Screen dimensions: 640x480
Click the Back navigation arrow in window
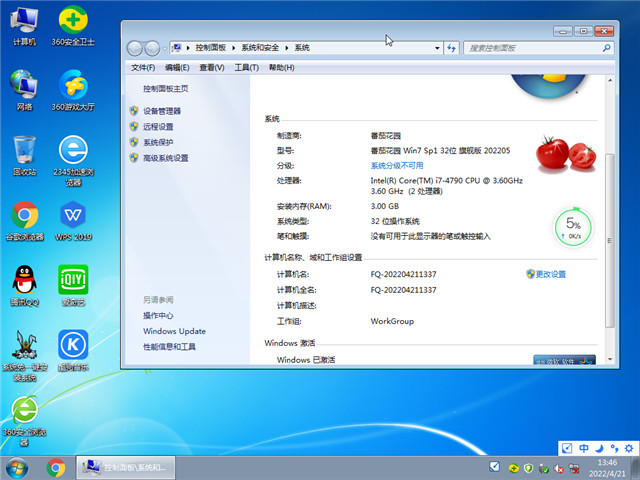(x=135, y=49)
